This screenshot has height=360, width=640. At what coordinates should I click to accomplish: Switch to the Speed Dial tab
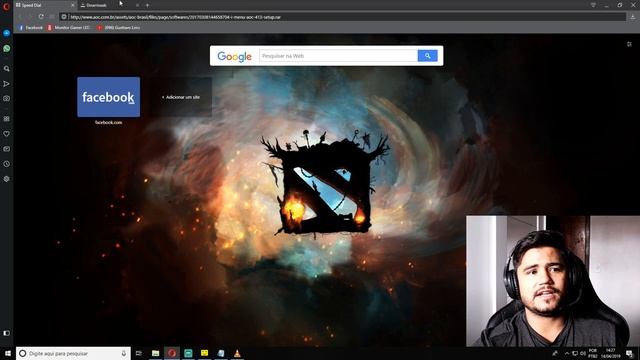coord(45,5)
